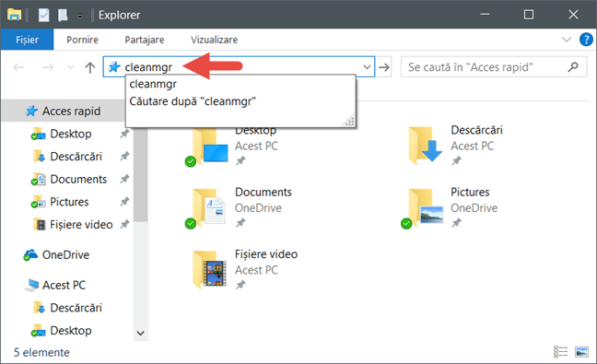Open recent locations dropdown arrow
The image size is (597, 364).
click(70, 67)
